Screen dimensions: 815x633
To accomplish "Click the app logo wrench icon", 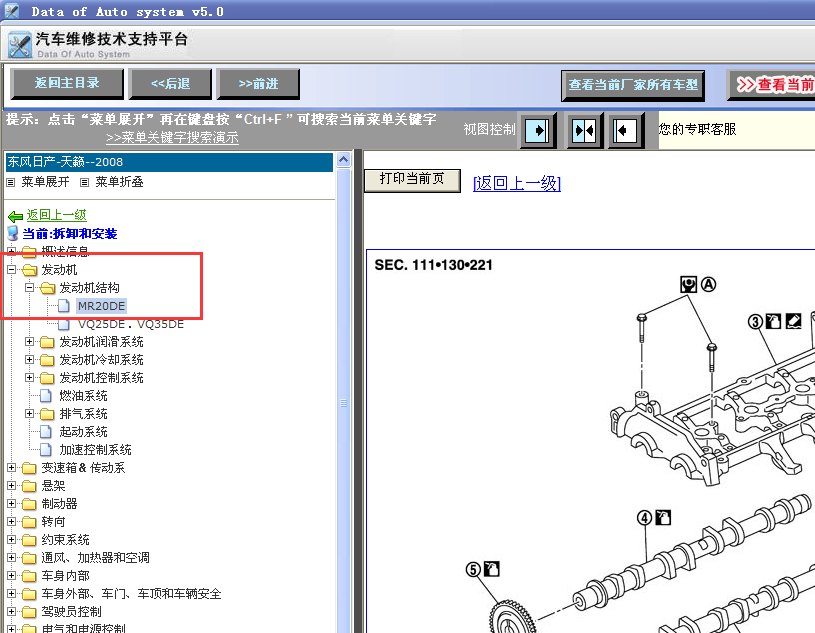I will click(x=20, y=45).
